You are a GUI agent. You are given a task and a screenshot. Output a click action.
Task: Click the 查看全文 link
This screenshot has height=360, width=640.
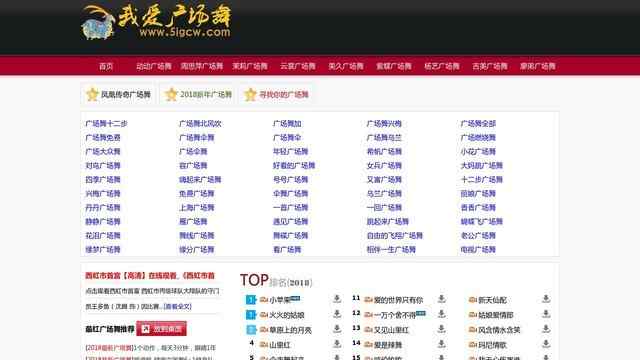[178, 306]
